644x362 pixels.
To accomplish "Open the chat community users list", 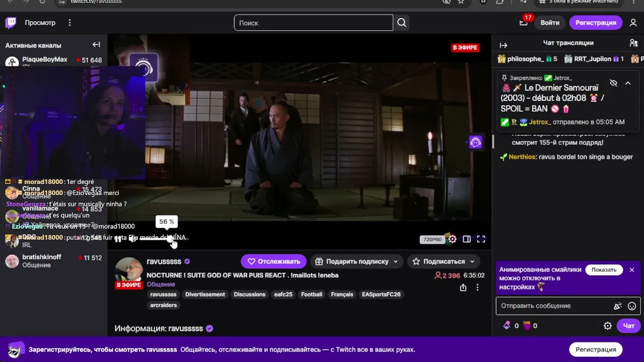I will pos(633,43).
